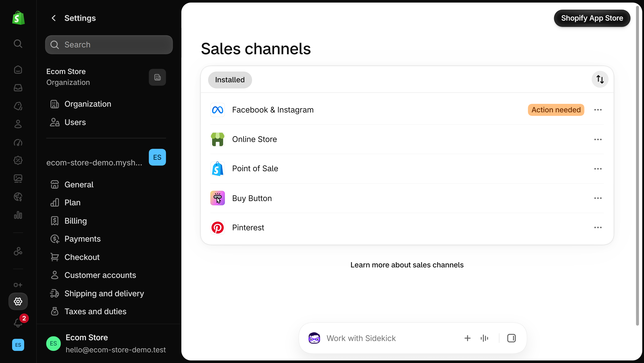Click the ecom-store-demo.mysh... store domain
Screen dimensions: 644x363
tap(94, 163)
